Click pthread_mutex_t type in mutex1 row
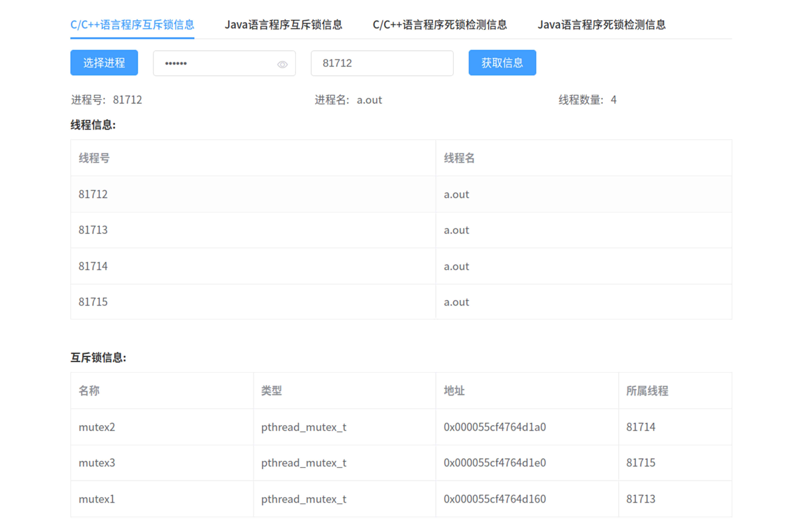Screen dimensions: 807x532 (x=304, y=499)
